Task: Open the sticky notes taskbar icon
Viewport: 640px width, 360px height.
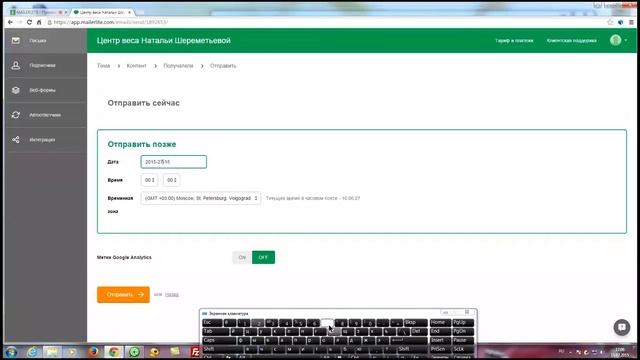Action: [175, 352]
